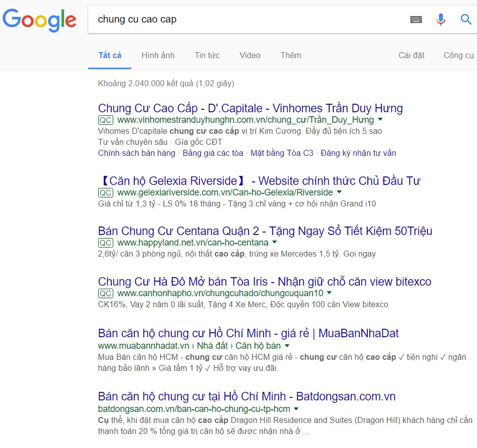477x448 pixels.
Task: Switch to the 'Tin tức' tab
Action: (x=207, y=56)
